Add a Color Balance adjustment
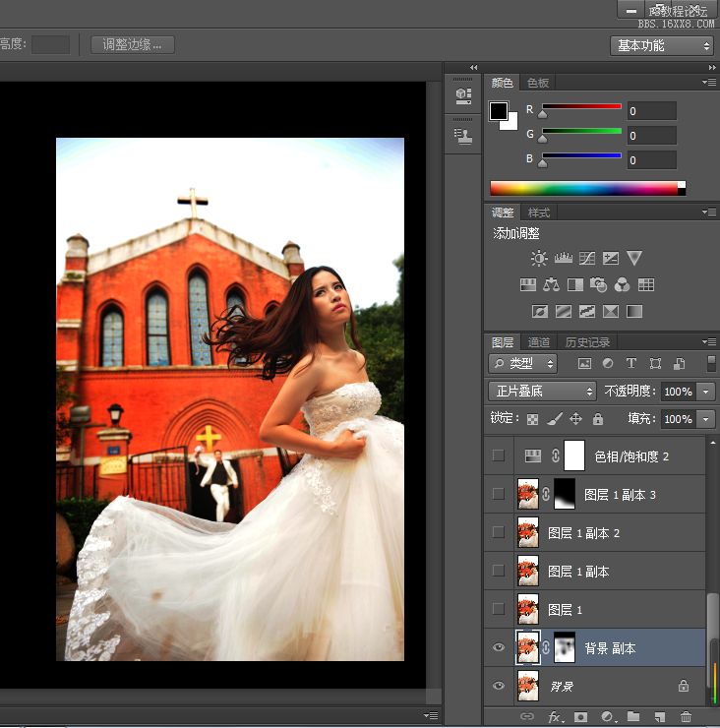The image size is (720, 728). 551,284
